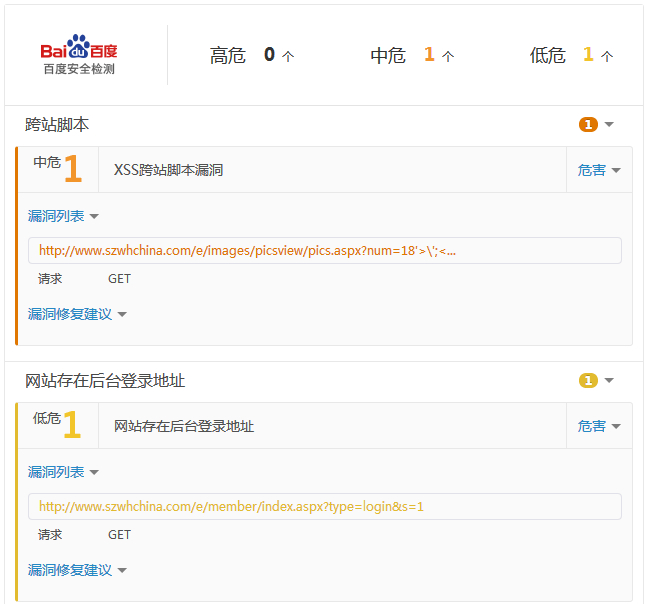645x604 pixels.
Task: Click the Baidu security detection logo
Action: (x=79, y=57)
